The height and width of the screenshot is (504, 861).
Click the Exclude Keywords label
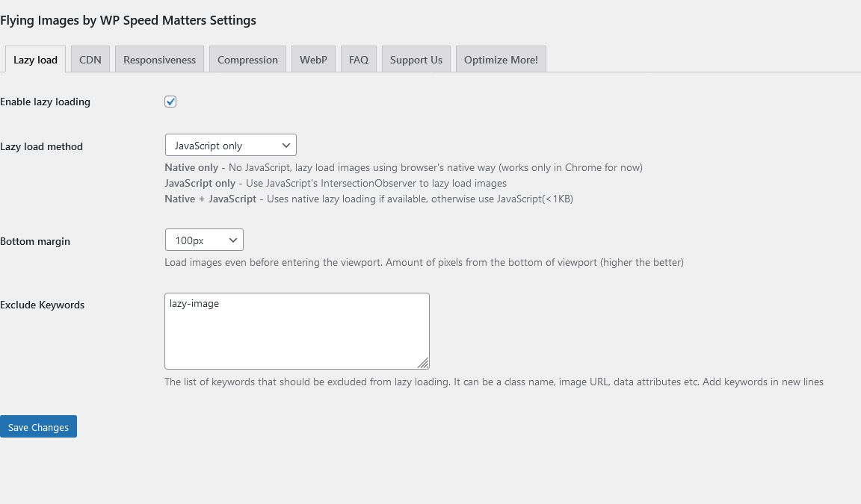tap(43, 305)
